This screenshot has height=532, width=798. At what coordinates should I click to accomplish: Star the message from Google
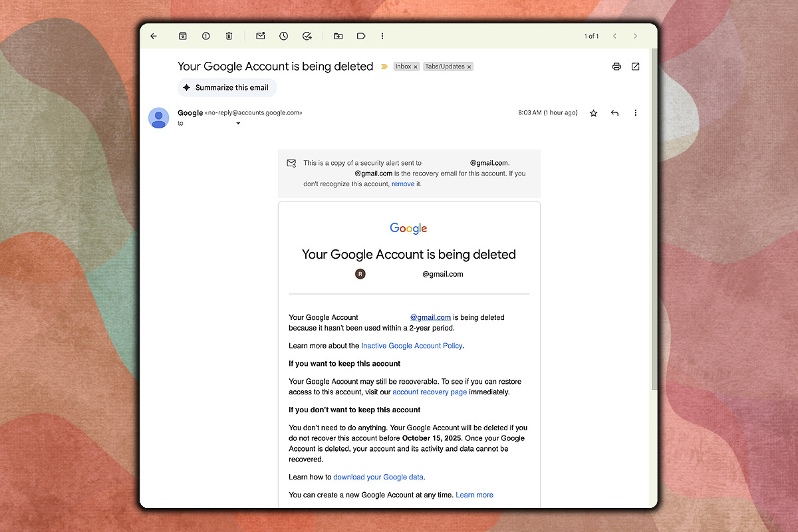tap(593, 112)
